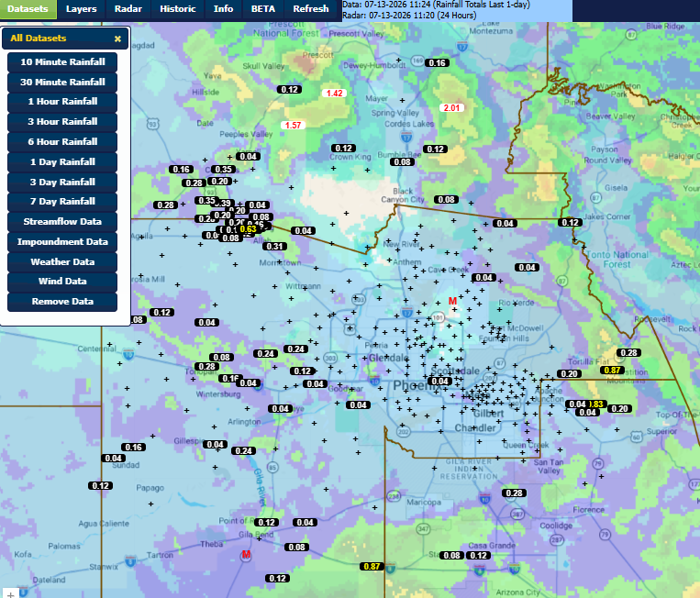
Task: Click the 0.12 gauge near Crown King
Action: click(x=343, y=149)
